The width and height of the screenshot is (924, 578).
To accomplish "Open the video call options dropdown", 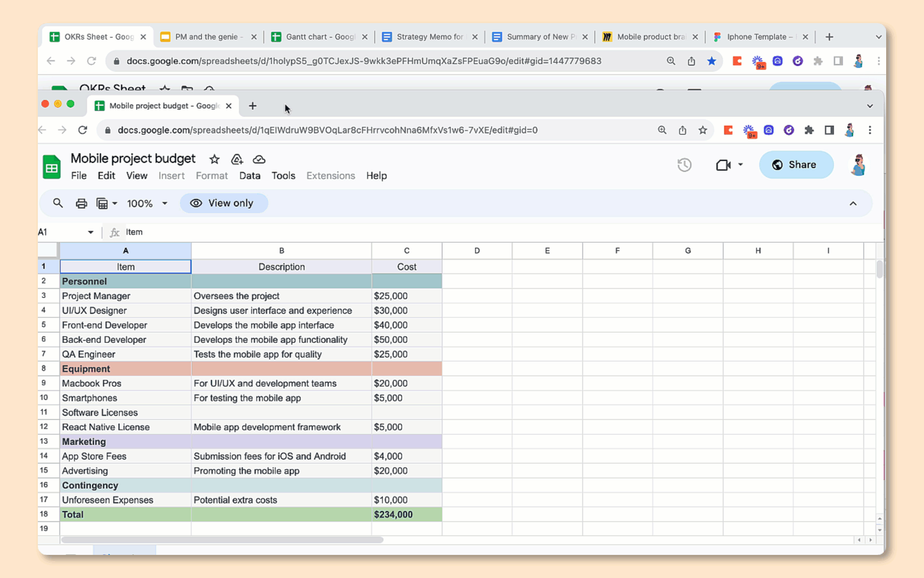I will [x=740, y=165].
